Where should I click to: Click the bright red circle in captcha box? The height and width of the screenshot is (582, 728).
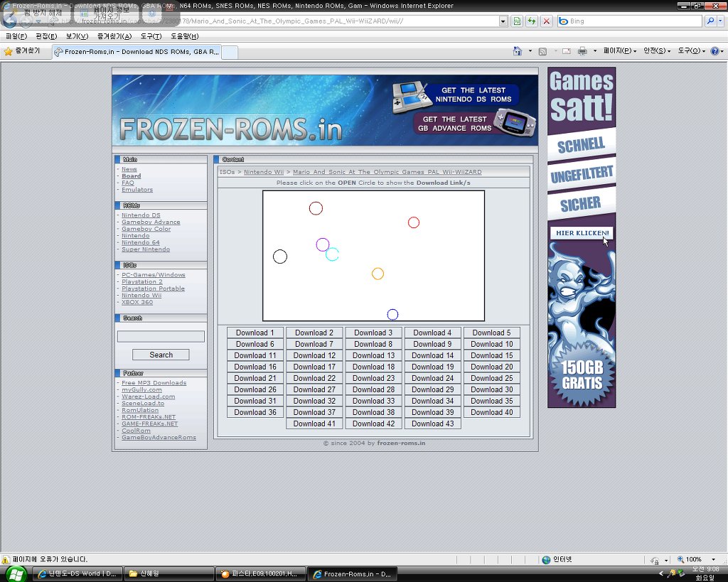(414, 222)
